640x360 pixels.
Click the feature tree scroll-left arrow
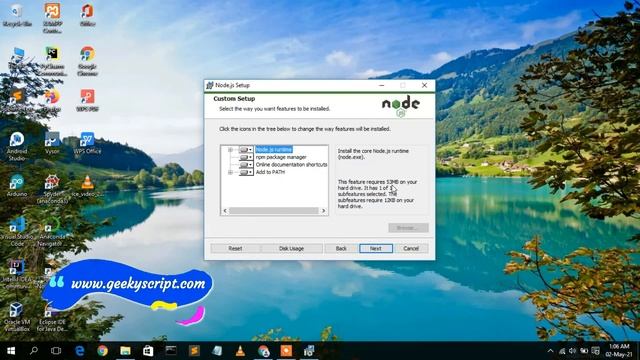tap(225, 211)
